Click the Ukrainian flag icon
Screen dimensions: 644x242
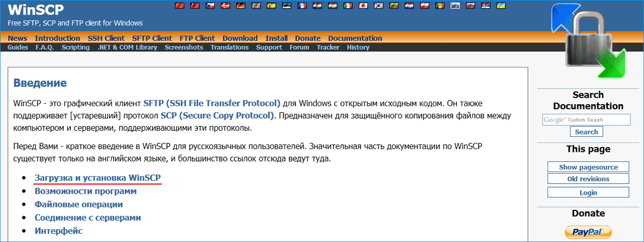click(x=501, y=6)
